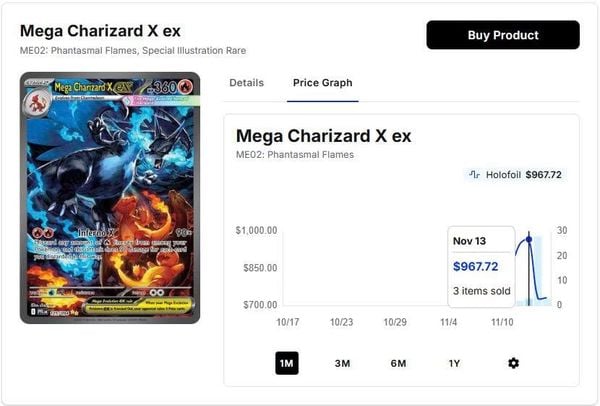Switch the graph to 3M range
600x406 pixels.
[342, 363]
